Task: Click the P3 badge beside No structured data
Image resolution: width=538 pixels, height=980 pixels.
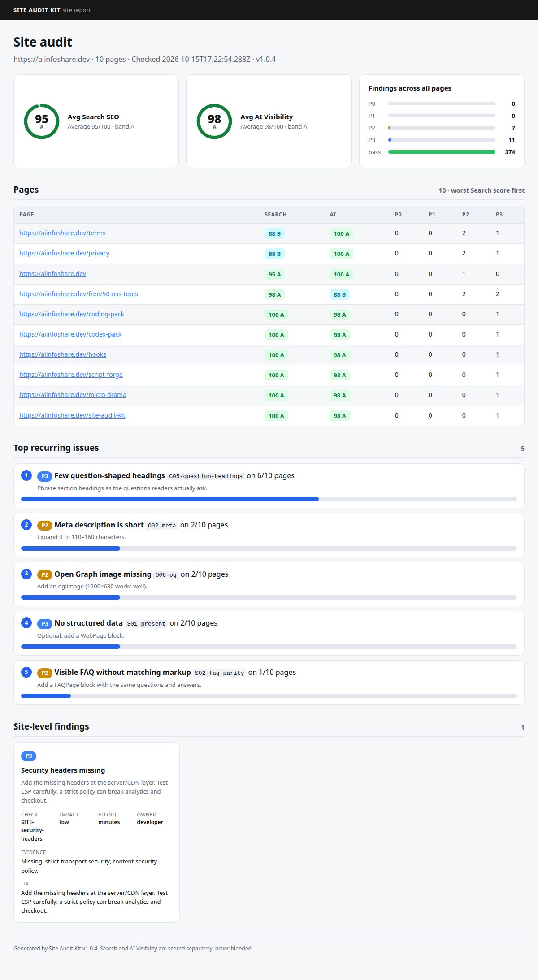Action: (x=45, y=623)
